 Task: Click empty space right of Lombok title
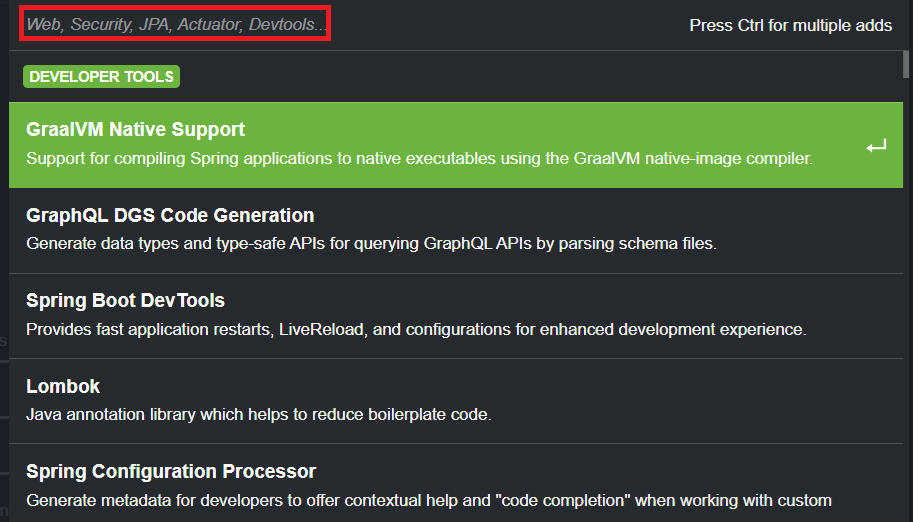point(500,387)
